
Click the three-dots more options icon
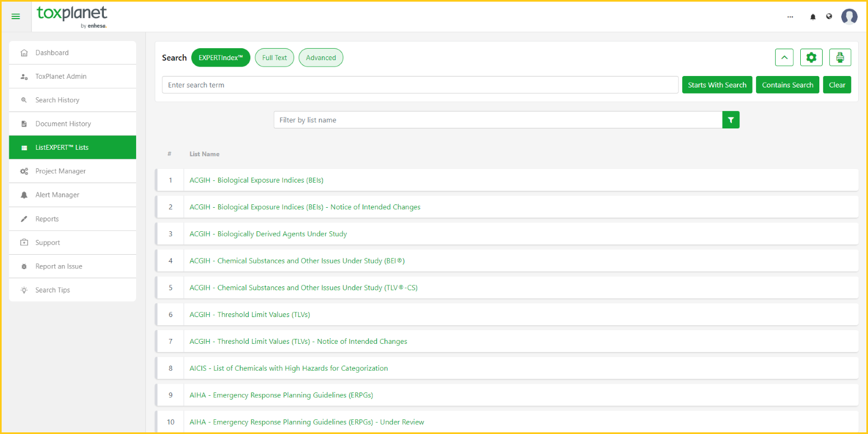[x=790, y=17]
